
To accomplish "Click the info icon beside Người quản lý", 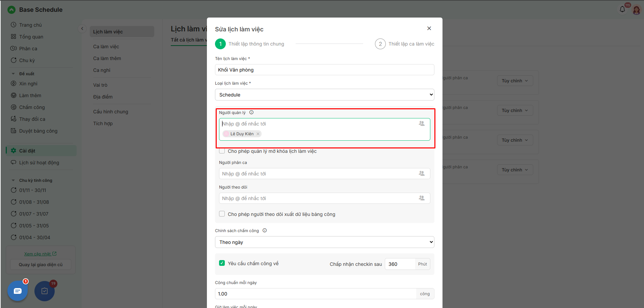I will pyautogui.click(x=251, y=112).
